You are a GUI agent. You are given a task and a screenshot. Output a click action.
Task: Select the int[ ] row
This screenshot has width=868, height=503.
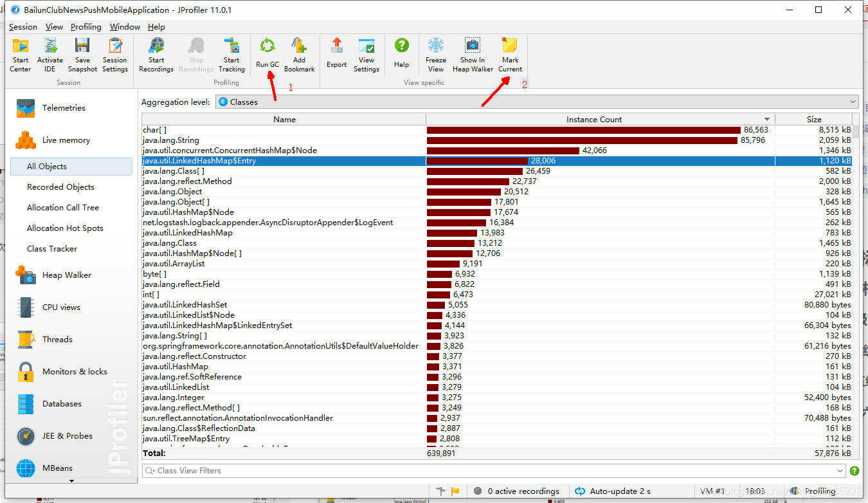coord(497,295)
